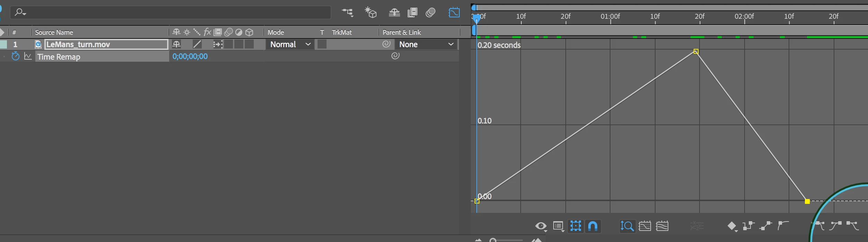Viewport: 868px width, 242px height.
Task: Click the timeline zoom slider handle
Action: click(x=493, y=240)
